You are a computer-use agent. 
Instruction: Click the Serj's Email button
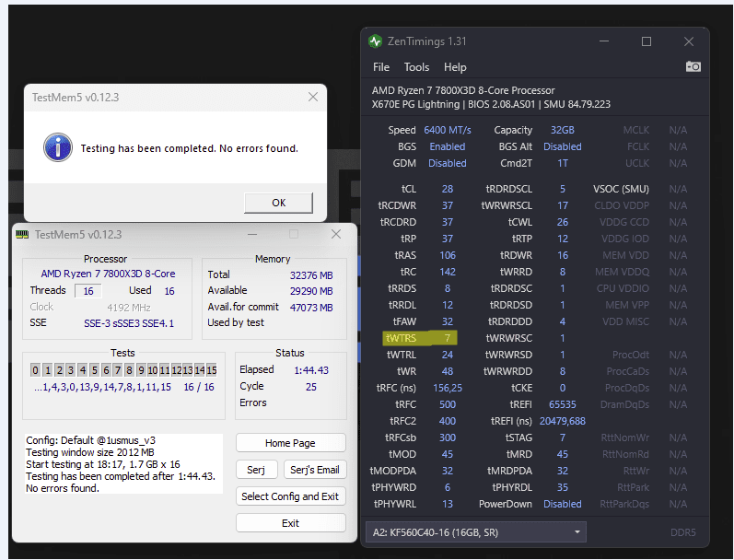315,470
